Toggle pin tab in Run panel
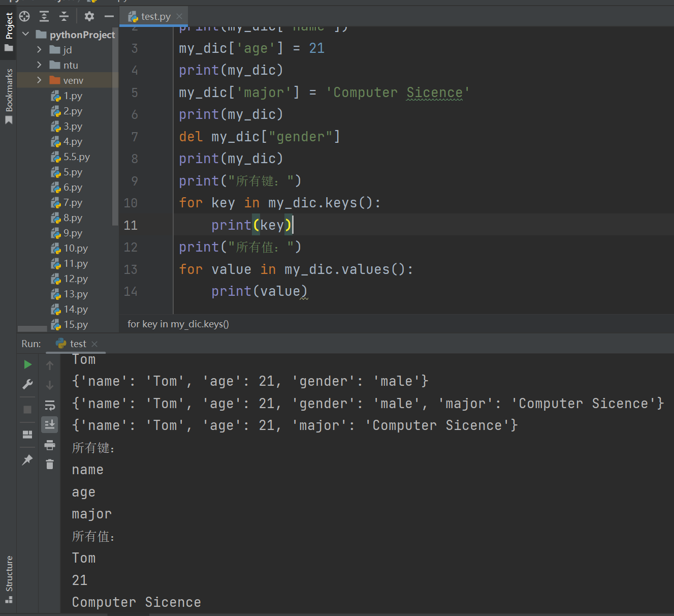The width and height of the screenshot is (674, 616). (x=27, y=459)
